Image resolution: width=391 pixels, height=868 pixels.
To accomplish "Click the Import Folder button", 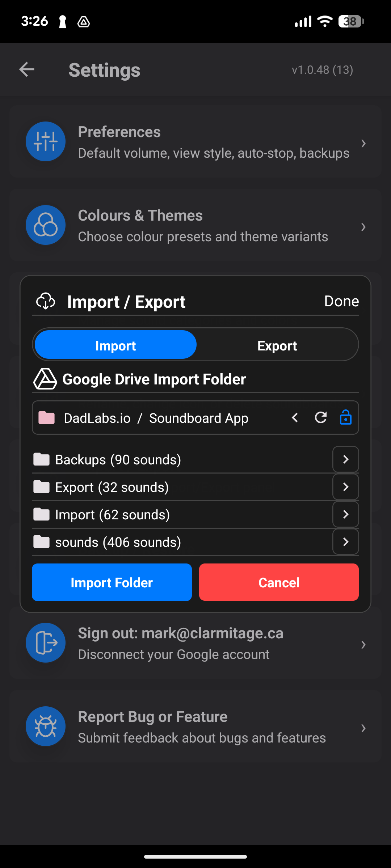I will (112, 582).
